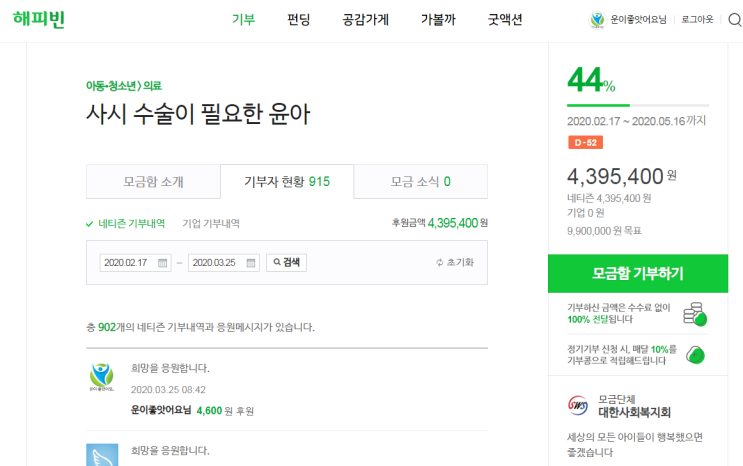Screen dimensions: 743x466
Task: Open the search magnifier icon in header
Action: point(734,20)
